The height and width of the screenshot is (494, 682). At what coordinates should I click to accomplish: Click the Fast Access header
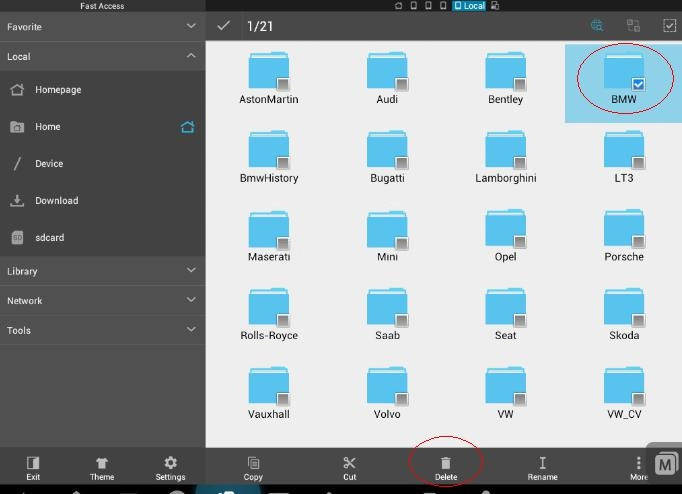(x=102, y=6)
